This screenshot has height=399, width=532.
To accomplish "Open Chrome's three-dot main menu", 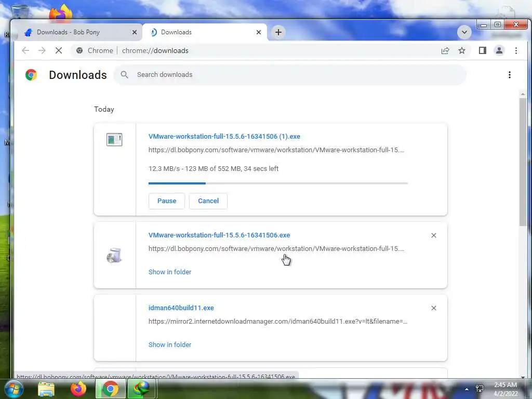I will tap(516, 50).
